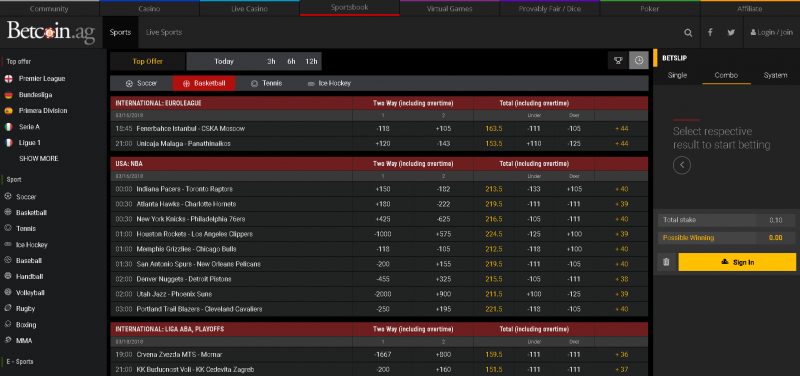Image resolution: width=800 pixels, height=376 pixels.
Task: Filter events to next 3h
Action: coord(271,61)
